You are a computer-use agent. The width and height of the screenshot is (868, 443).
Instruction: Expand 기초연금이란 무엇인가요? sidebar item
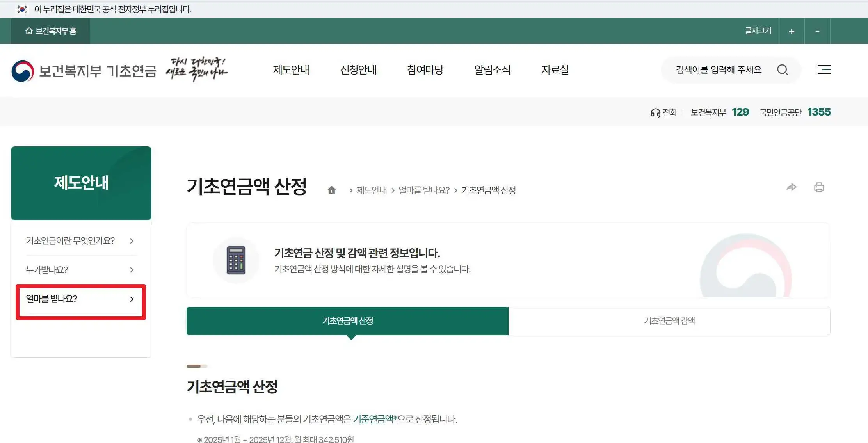(x=81, y=241)
